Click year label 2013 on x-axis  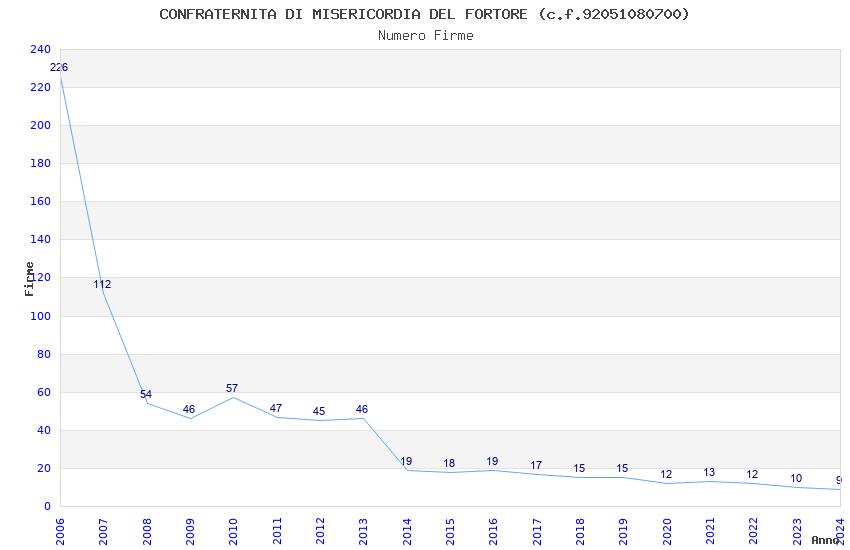[364, 531]
